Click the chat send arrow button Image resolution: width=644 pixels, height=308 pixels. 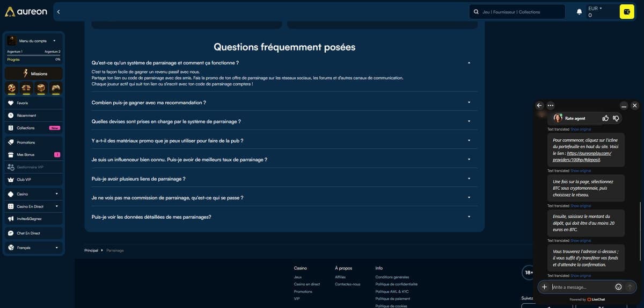[630, 287]
